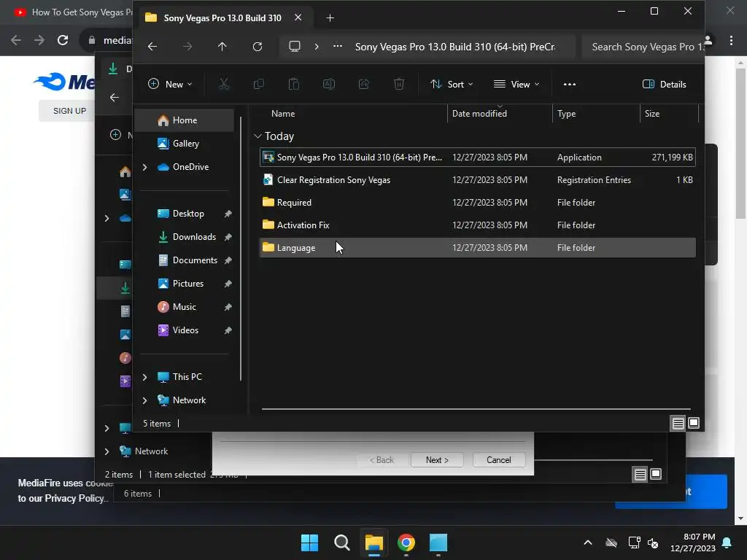Sort by Name column header
The width and height of the screenshot is (747, 560).
pos(283,114)
